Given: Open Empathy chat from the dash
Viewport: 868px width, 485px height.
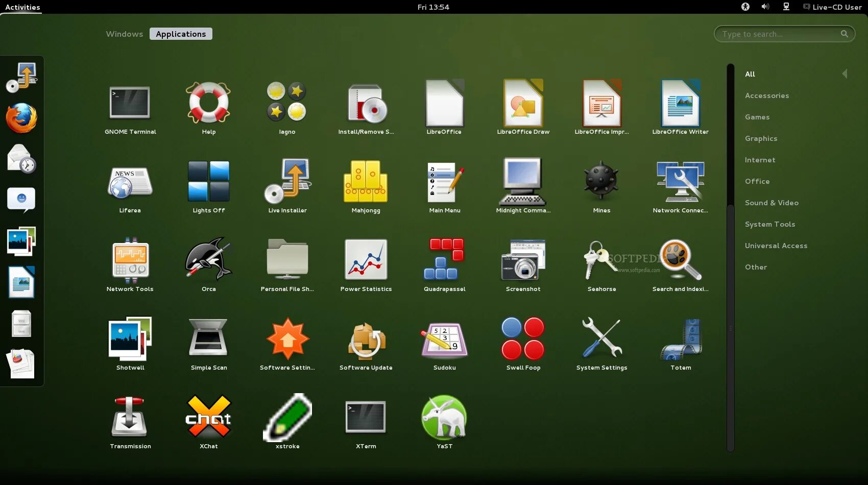Looking at the screenshot, I should 21,200.
